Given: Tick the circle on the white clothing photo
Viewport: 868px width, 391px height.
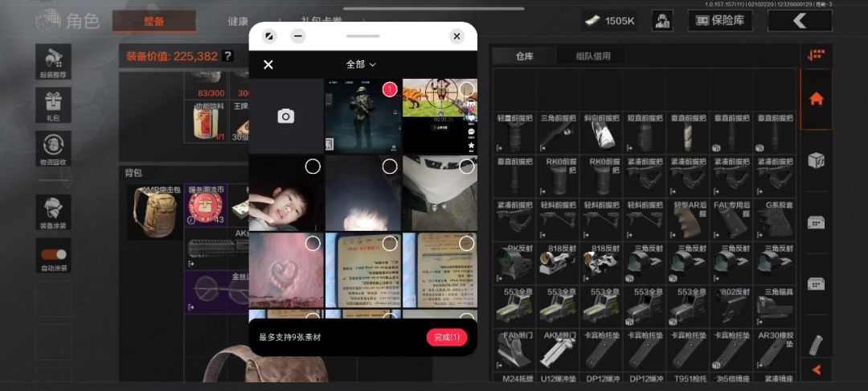Looking at the screenshot, I should [467, 167].
